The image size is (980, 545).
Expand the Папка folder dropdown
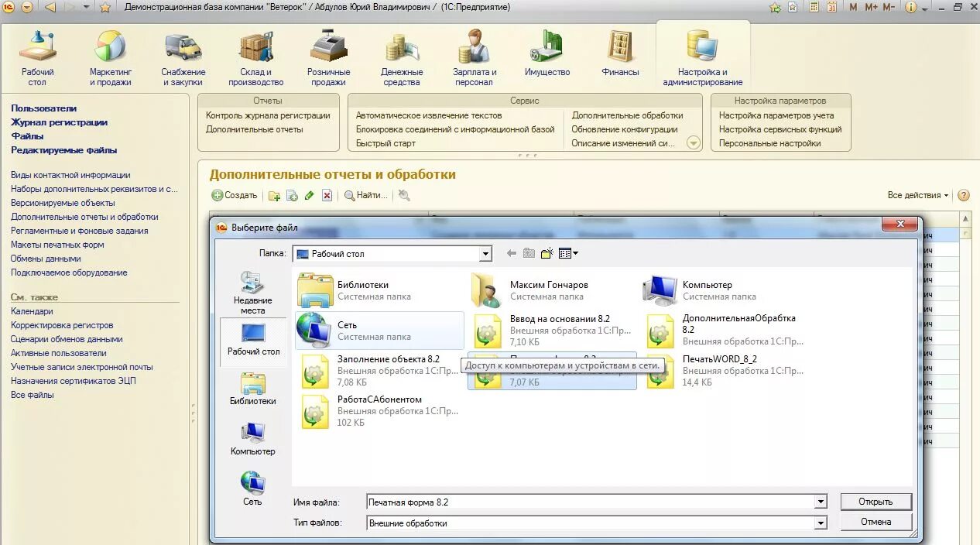[x=485, y=254]
